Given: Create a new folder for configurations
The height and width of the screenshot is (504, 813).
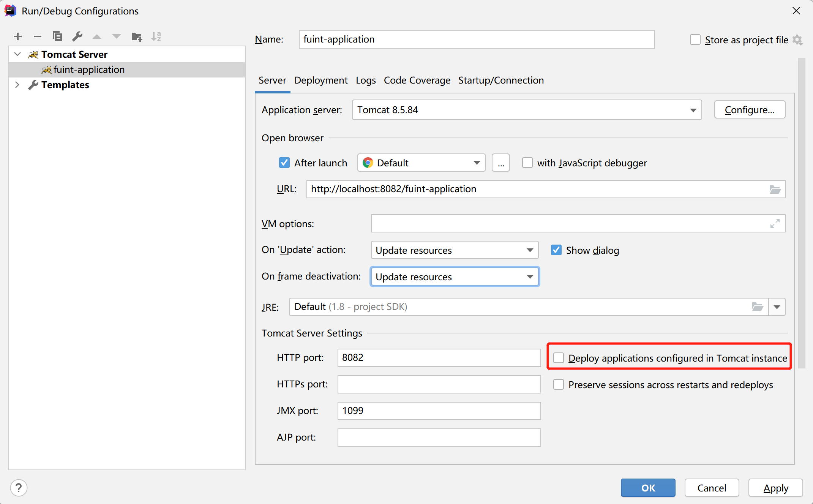Looking at the screenshot, I should [x=137, y=36].
